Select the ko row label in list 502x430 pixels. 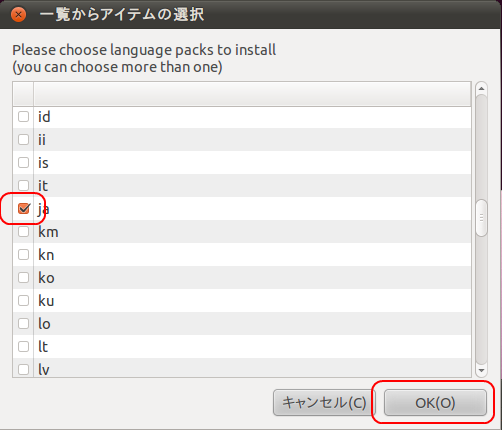coord(46,278)
